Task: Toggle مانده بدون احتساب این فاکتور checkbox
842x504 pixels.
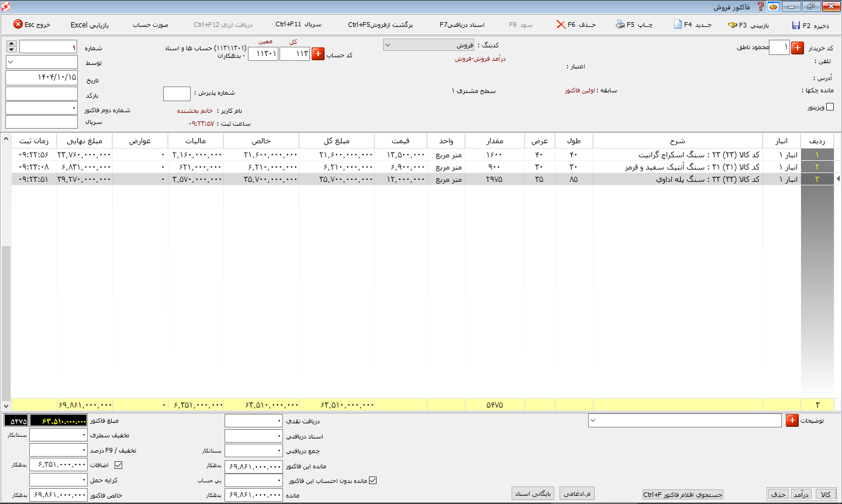Action: click(x=373, y=481)
